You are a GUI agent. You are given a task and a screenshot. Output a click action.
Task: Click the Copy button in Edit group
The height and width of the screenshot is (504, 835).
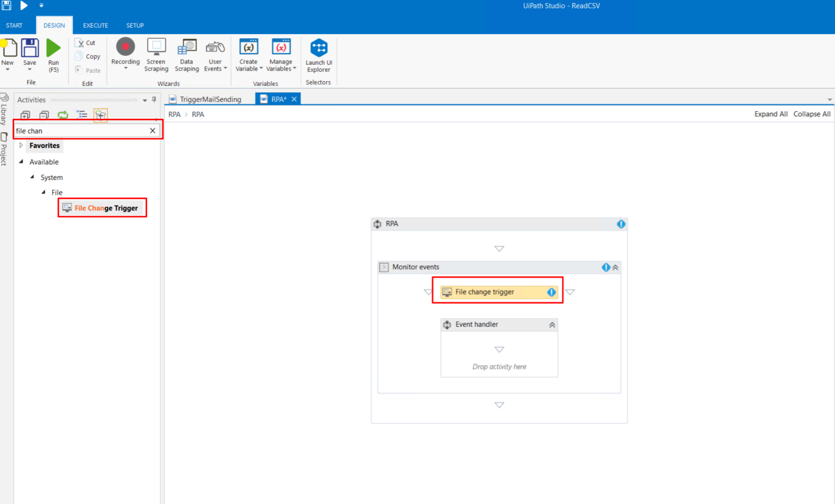pyautogui.click(x=87, y=56)
